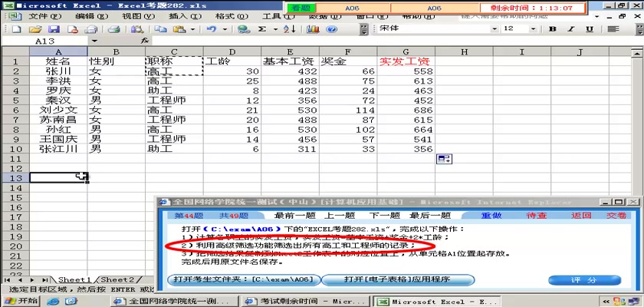The image size is (644, 307).
Task: Open the 视图 menu
Action: point(139,16)
